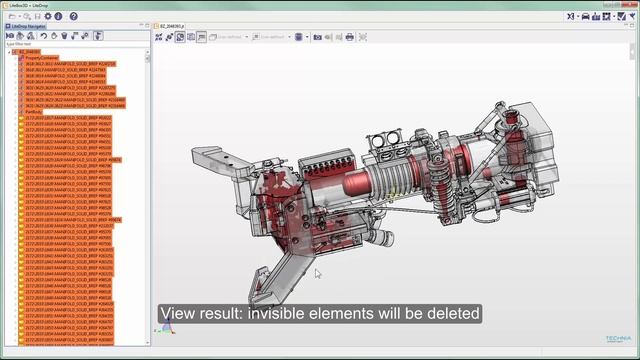The width and height of the screenshot is (640, 360).
Task: Click the trash bin delete icon
Action: (64, 36)
